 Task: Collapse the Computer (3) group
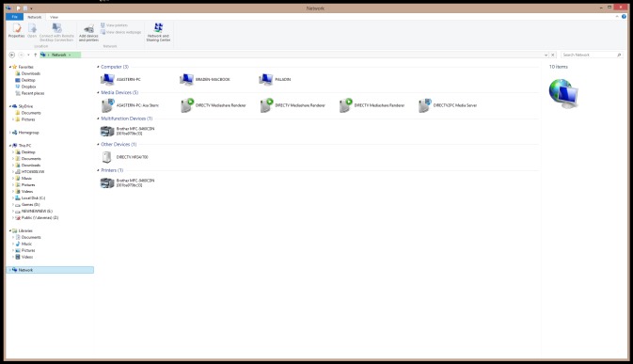98,67
